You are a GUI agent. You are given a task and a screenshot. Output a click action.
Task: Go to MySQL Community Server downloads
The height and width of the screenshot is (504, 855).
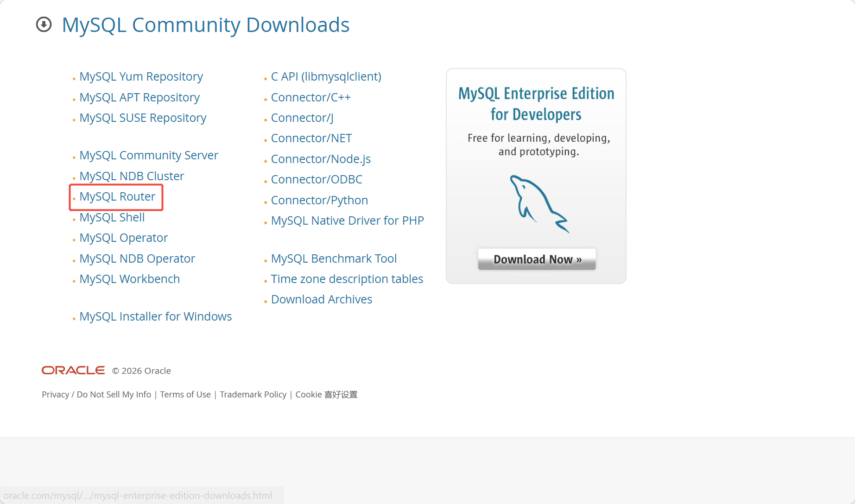149,155
